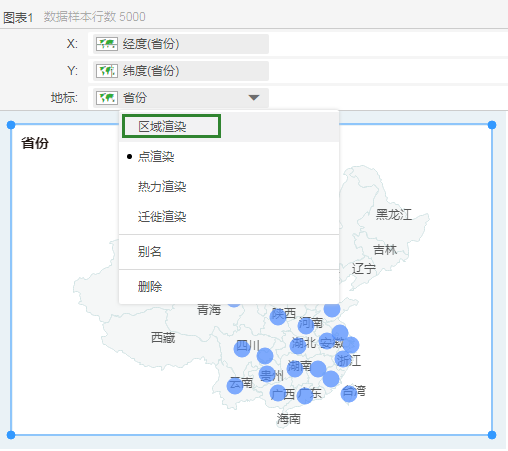
Task: Click the 省份 chart heading
Action: pyautogui.click(x=35, y=143)
